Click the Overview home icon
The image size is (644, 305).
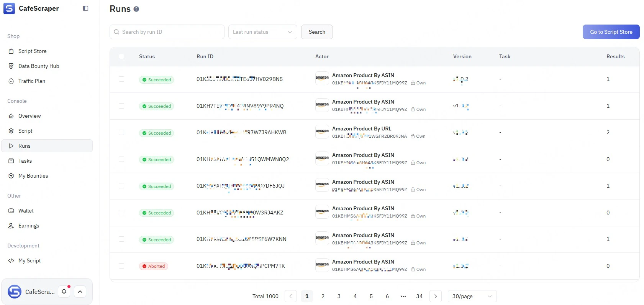(11, 116)
